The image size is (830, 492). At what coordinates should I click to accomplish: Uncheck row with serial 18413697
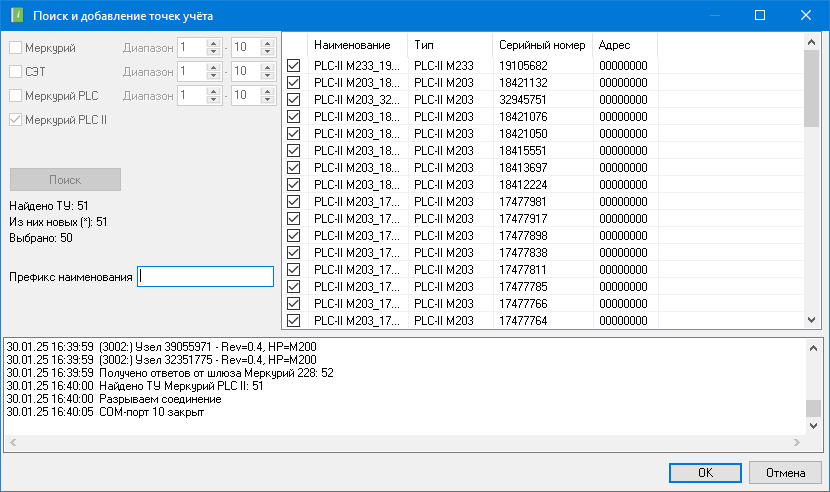pos(293,167)
